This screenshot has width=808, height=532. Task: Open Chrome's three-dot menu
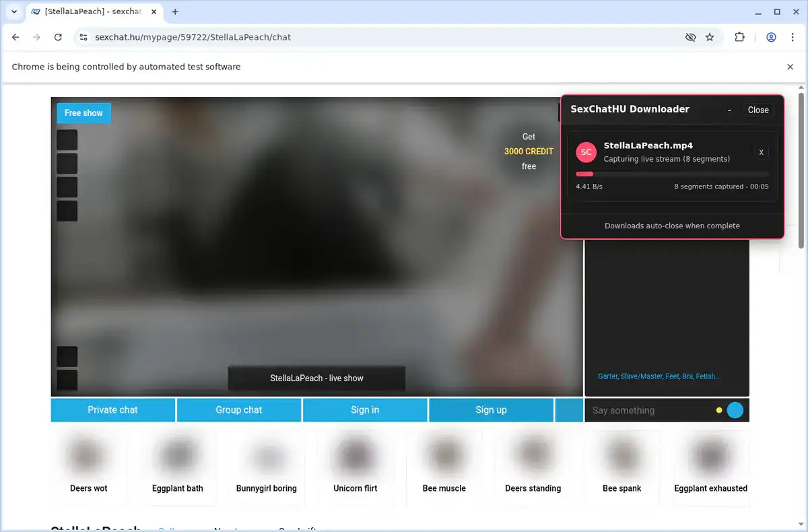(793, 37)
